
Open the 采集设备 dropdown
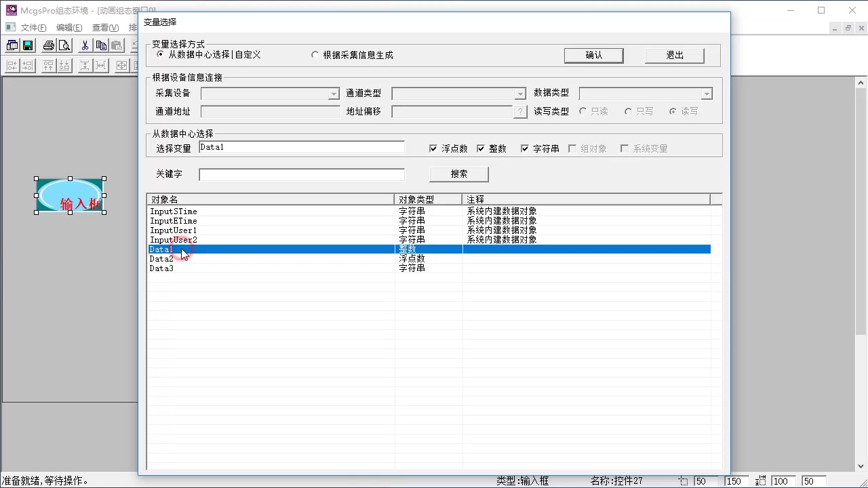(x=333, y=94)
